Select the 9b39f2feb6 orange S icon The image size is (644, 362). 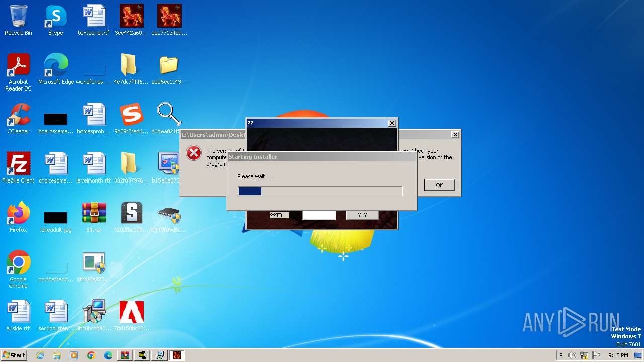131,119
